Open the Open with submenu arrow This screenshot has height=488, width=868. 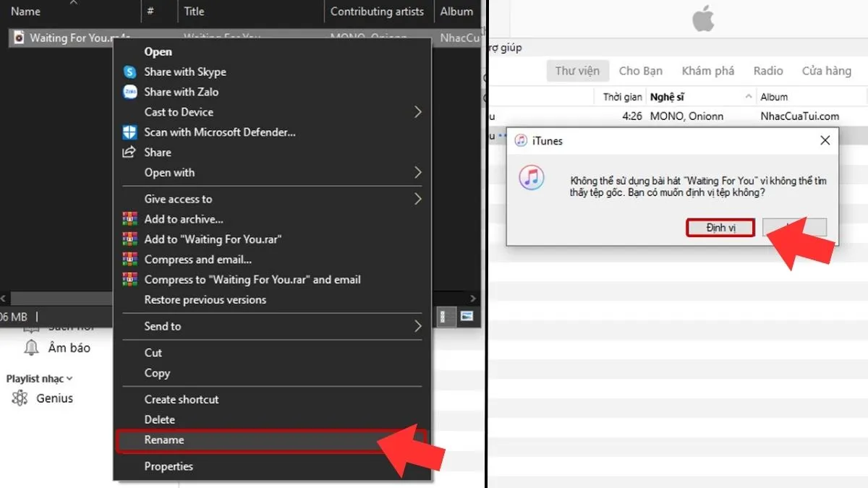tap(418, 173)
